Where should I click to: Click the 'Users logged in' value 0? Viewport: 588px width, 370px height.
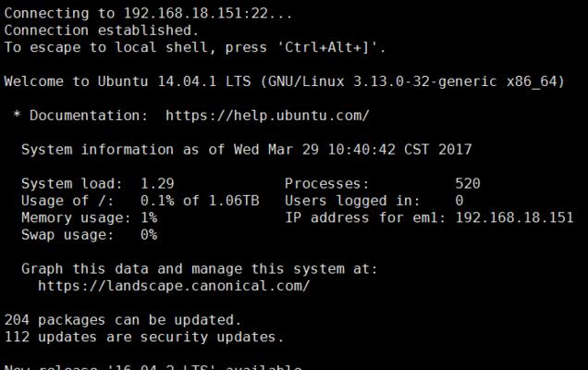(x=459, y=201)
